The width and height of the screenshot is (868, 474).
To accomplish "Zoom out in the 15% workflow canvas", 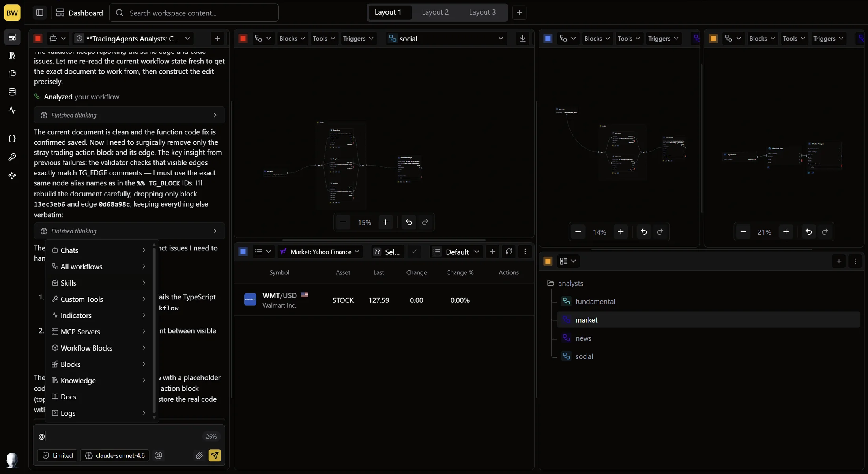I will [x=343, y=222].
